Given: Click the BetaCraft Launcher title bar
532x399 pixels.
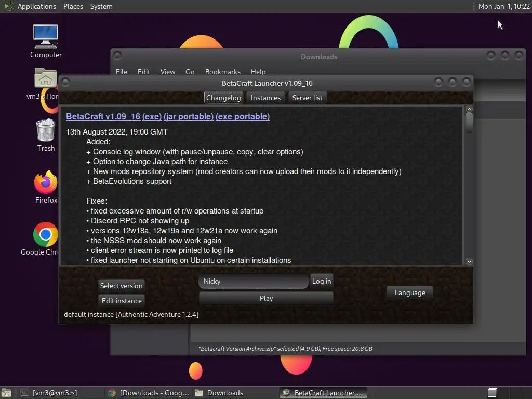Looking at the screenshot, I should [x=267, y=83].
